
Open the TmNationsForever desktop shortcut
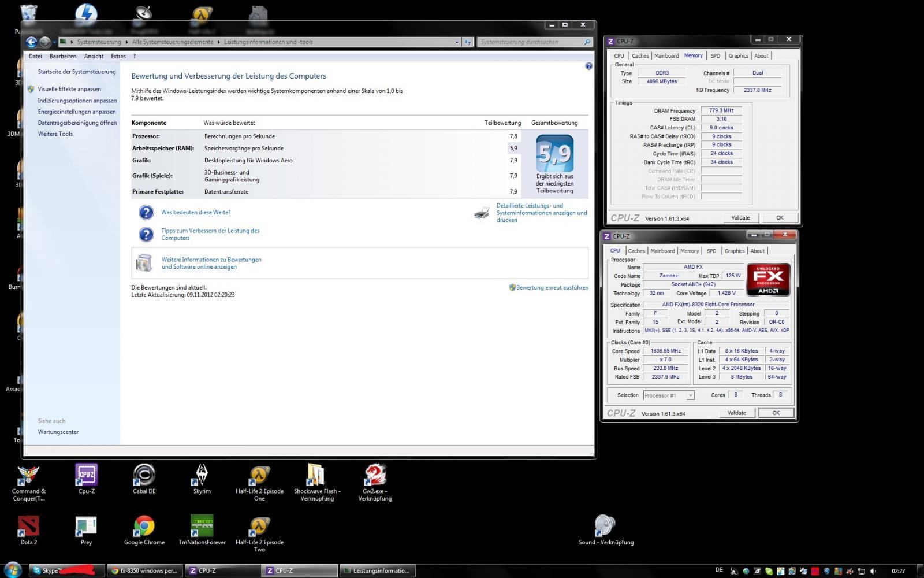point(202,527)
